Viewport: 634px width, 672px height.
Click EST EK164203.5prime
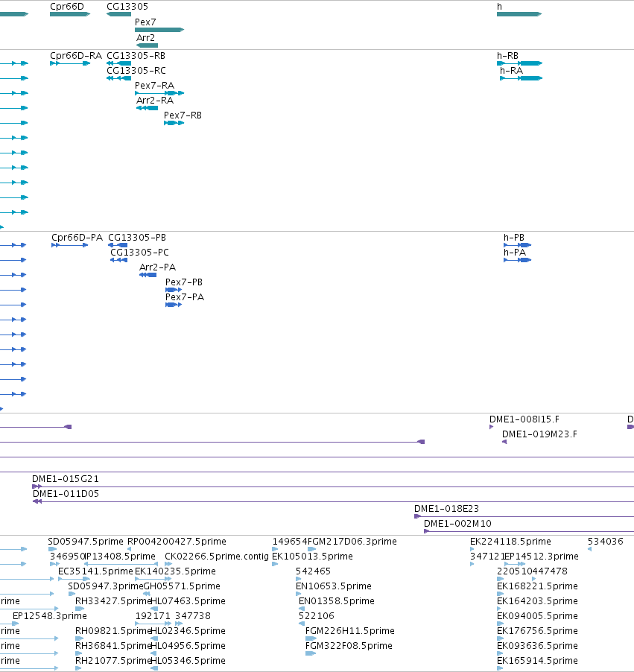point(500,609)
